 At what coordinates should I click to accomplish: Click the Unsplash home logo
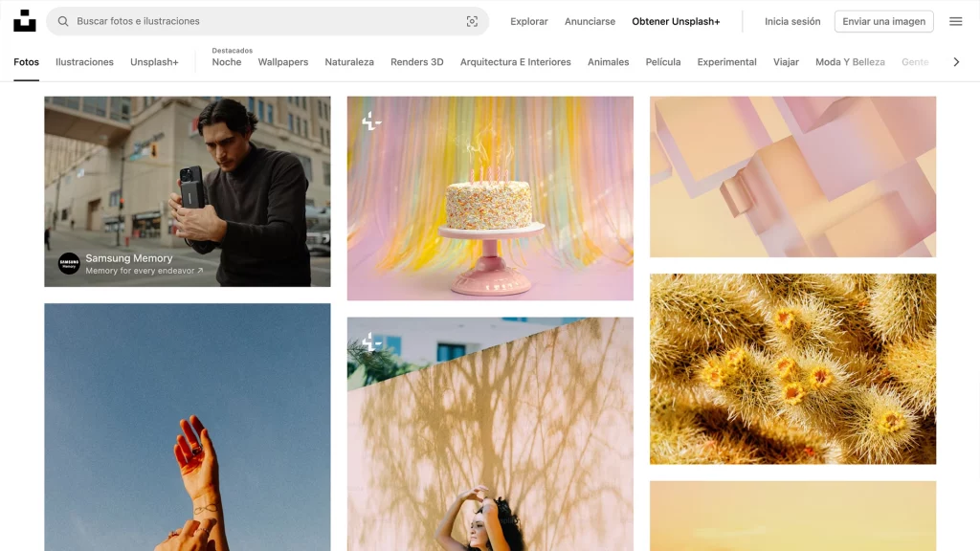coord(25,21)
